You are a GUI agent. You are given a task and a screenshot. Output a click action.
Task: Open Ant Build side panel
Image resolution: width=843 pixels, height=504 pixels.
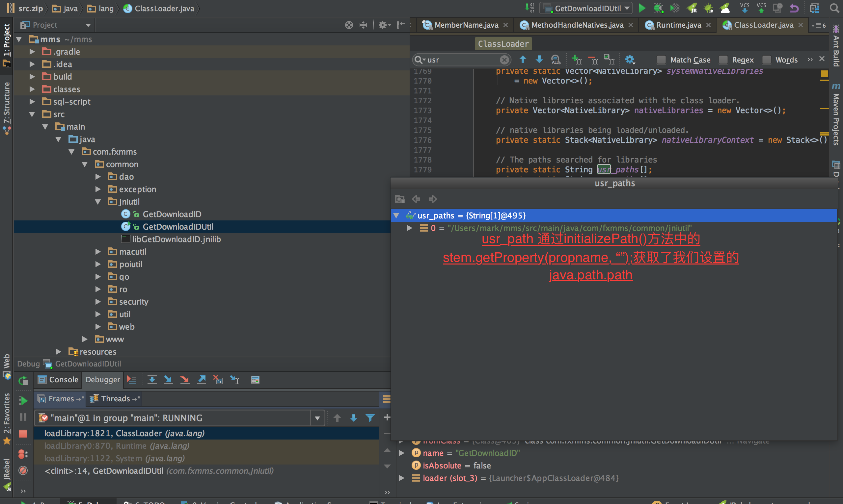[x=836, y=45]
